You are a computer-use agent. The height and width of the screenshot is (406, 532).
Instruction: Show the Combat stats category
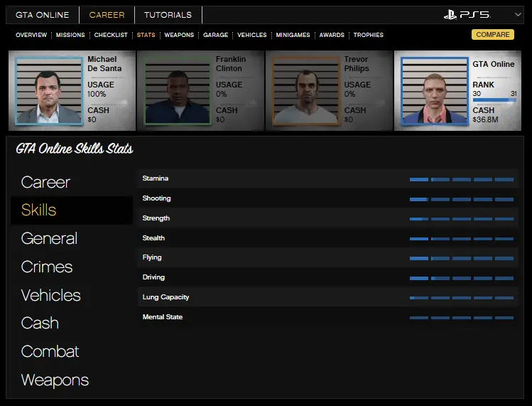50,352
